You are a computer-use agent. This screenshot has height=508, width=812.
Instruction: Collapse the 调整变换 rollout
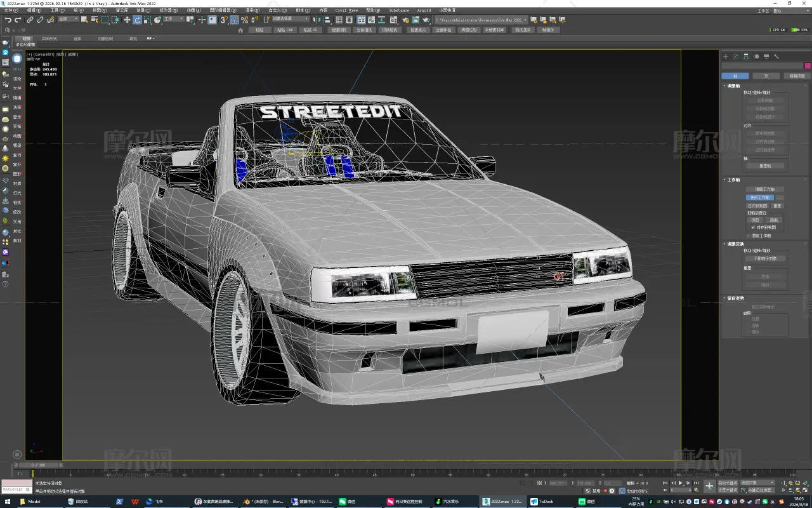[x=734, y=244]
